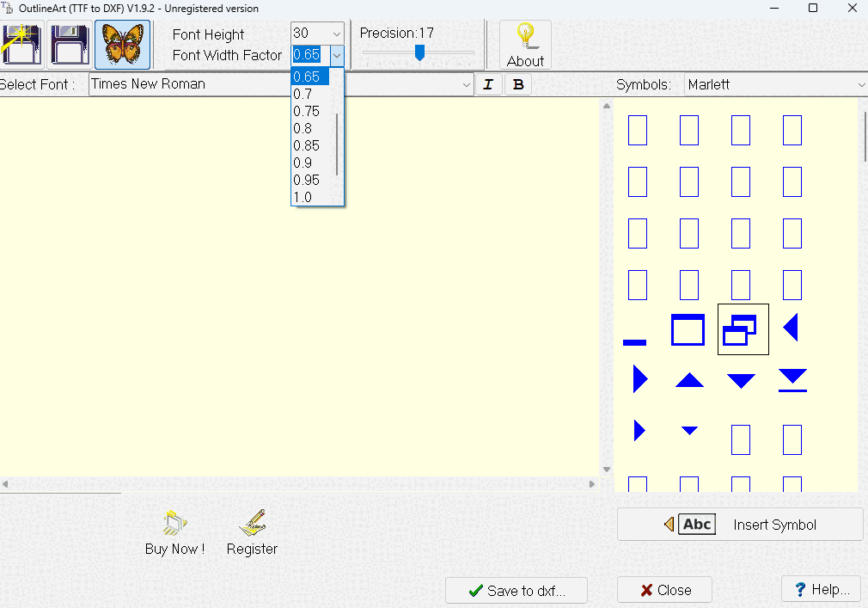Toggle italic font style
The image size is (868, 608).
click(488, 84)
